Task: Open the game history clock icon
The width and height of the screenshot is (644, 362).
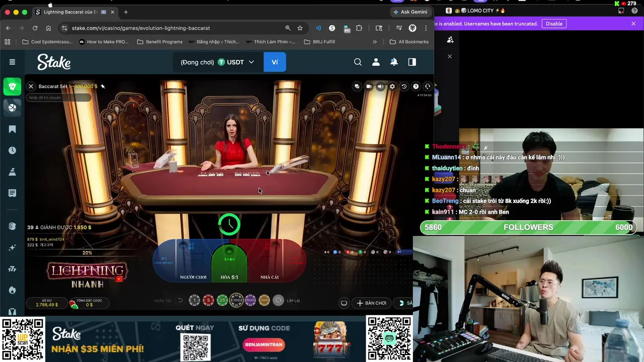Action: point(404,86)
